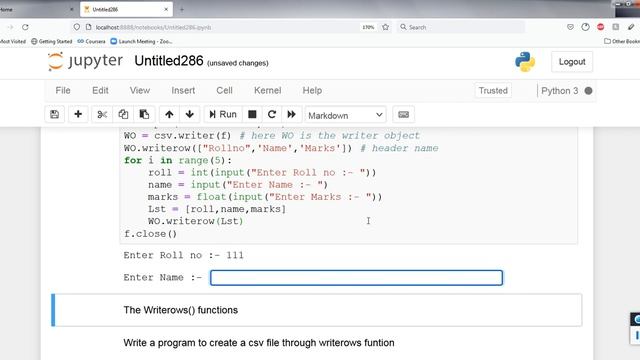Insert cell below with the plus icon

coord(78,115)
